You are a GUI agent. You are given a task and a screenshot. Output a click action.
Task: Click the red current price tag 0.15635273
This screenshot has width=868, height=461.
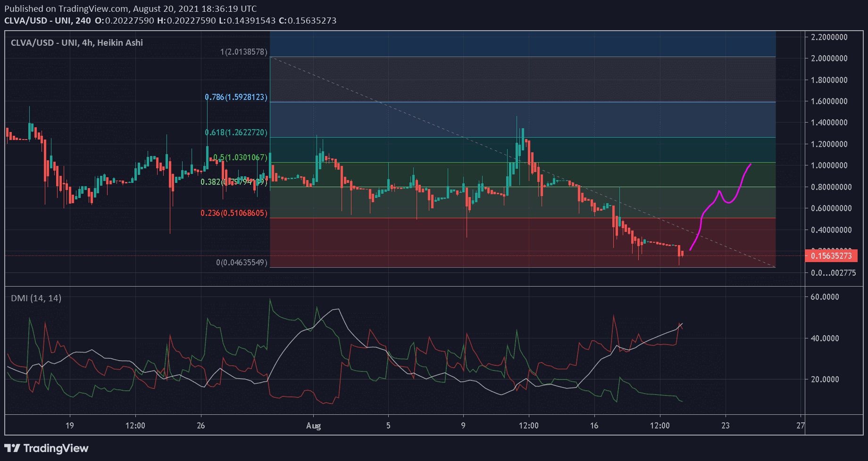(x=831, y=256)
